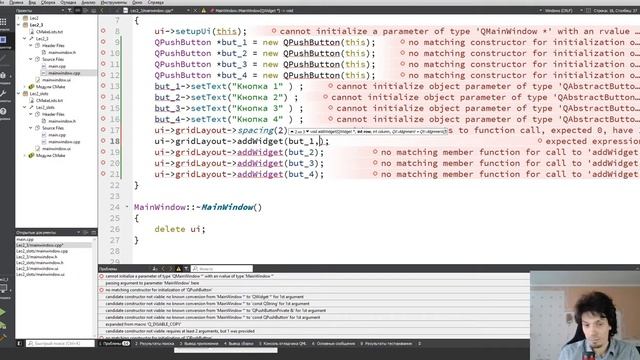
Task: Collapse Source Files folder under Lec2_3
Action: pos(31,59)
